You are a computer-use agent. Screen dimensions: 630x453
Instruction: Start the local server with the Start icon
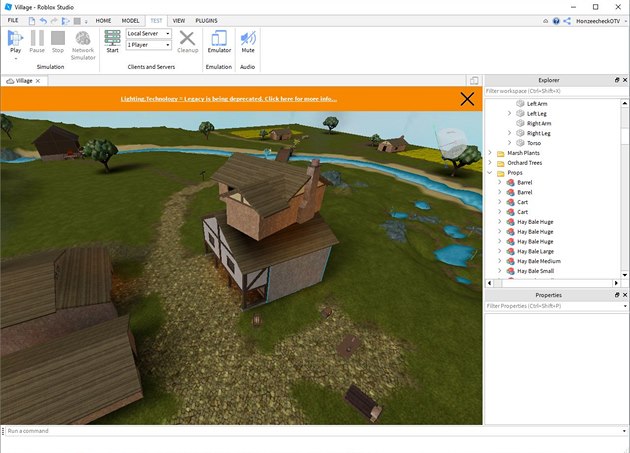click(x=112, y=38)
